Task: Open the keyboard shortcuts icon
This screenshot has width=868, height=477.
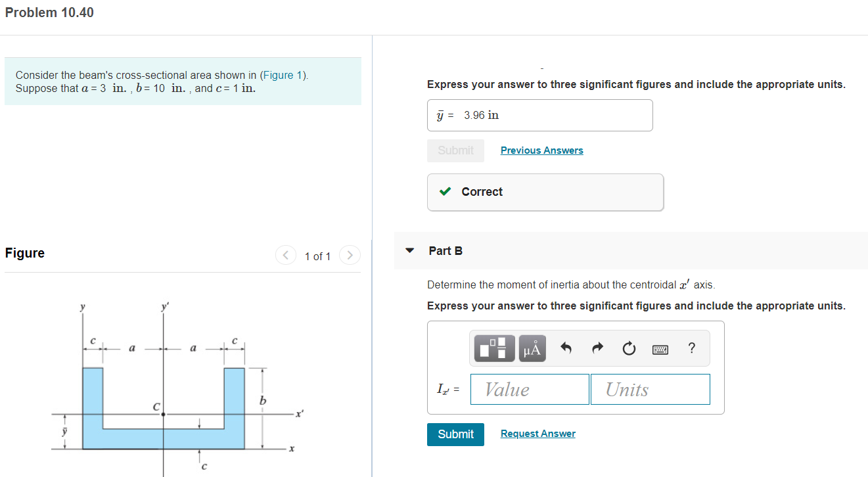Action: (x=660, y=349)
